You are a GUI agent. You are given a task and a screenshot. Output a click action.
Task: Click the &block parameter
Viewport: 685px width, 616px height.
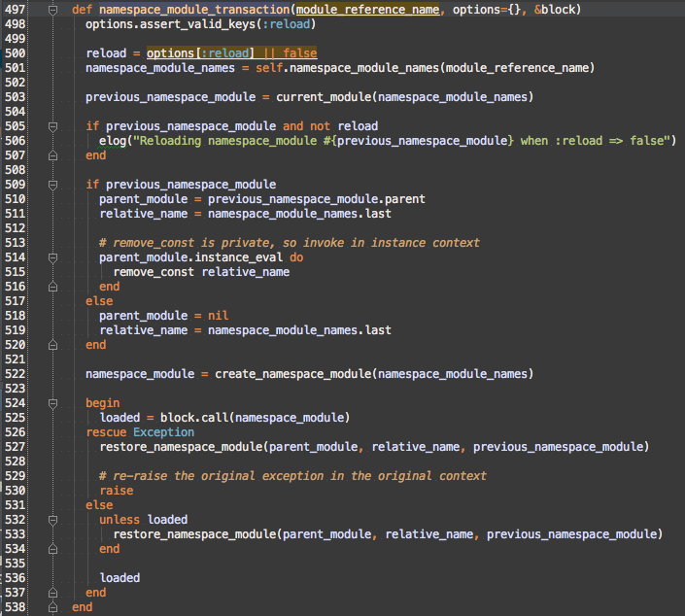click(555, 10)
